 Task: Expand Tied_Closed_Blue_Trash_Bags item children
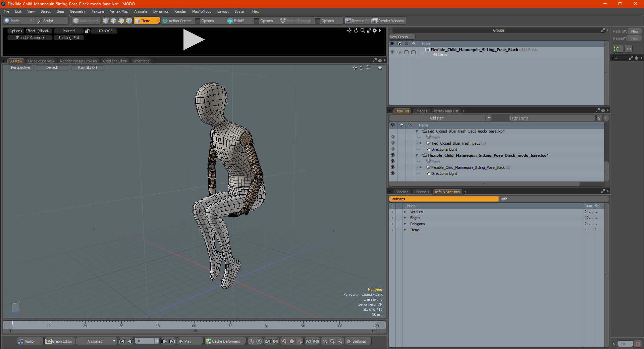(x=421, y=143)
